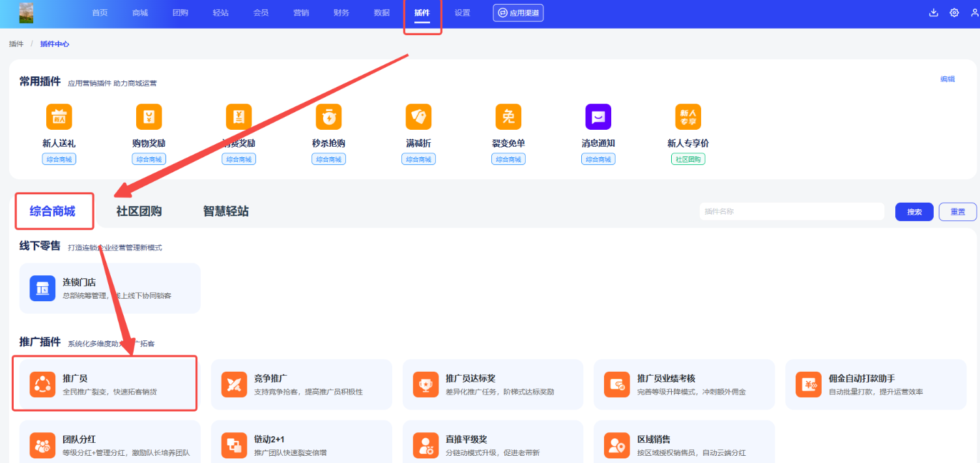The image size is (980, 463).
Task: Click the download icon in top bar
Action: (x=933, y=12)
